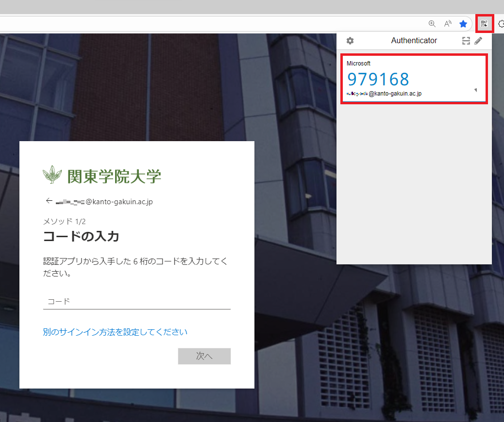Click the scan QR code icon

[x=466, y=41]
